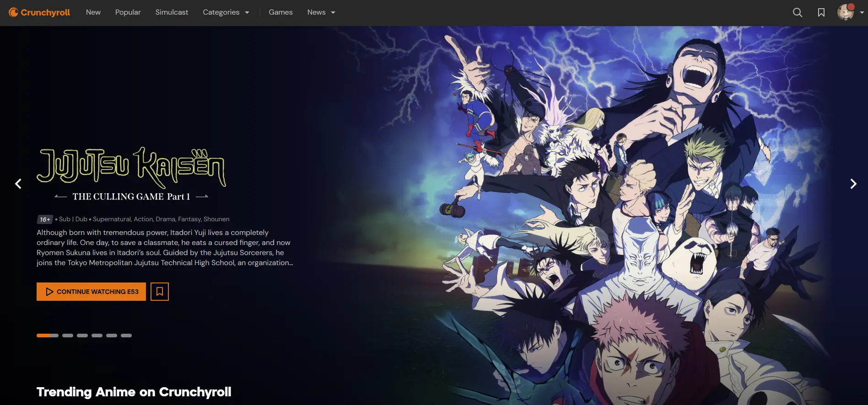Jump to the fourth carousel slide indicator
This screenshot has width=868, height=405.
pyautogui.click(x=97, y=336)
